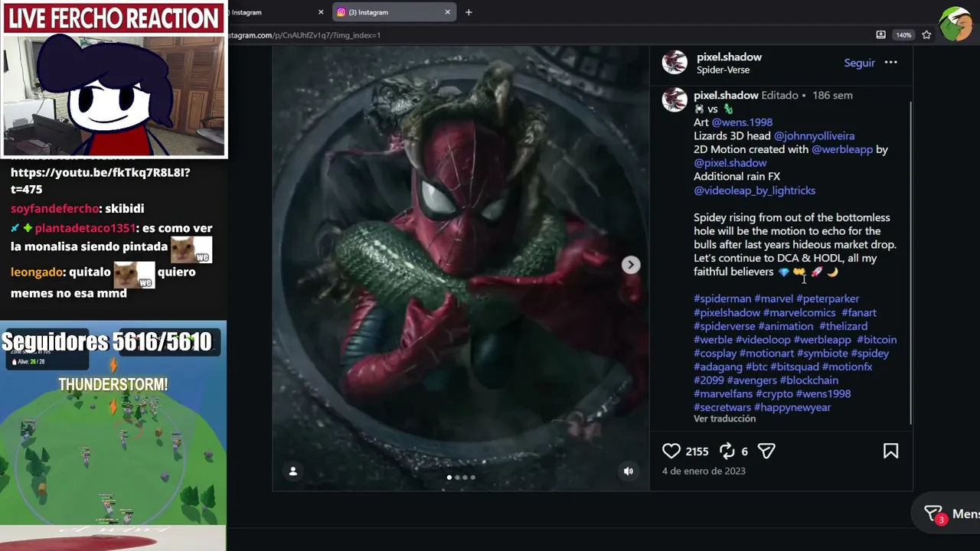Open the #marvel hashtag

(x=773, y=299)
